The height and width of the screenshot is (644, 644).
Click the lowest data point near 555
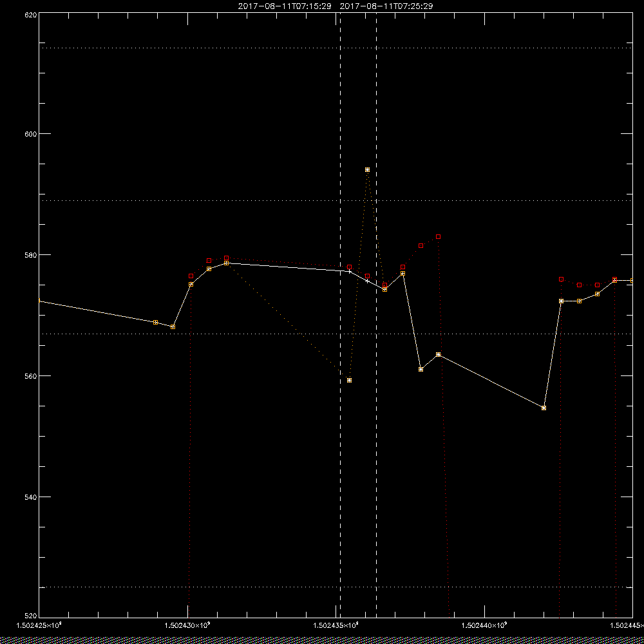tap(544, 408)
